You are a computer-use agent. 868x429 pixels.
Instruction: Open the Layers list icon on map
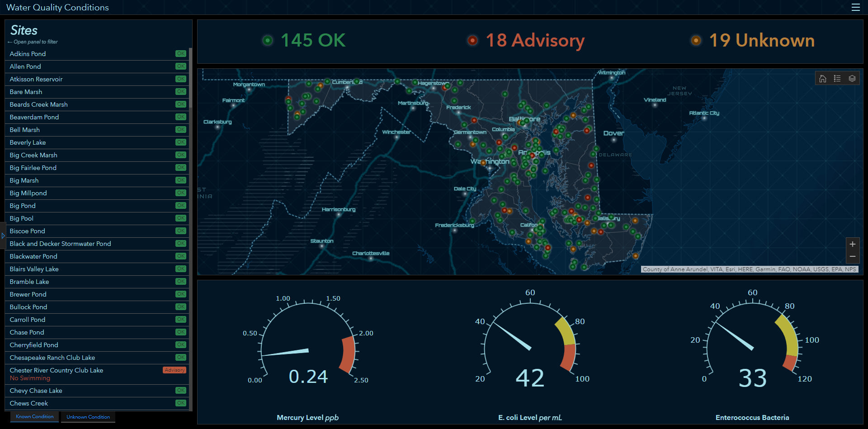click(x=852, y=78)
